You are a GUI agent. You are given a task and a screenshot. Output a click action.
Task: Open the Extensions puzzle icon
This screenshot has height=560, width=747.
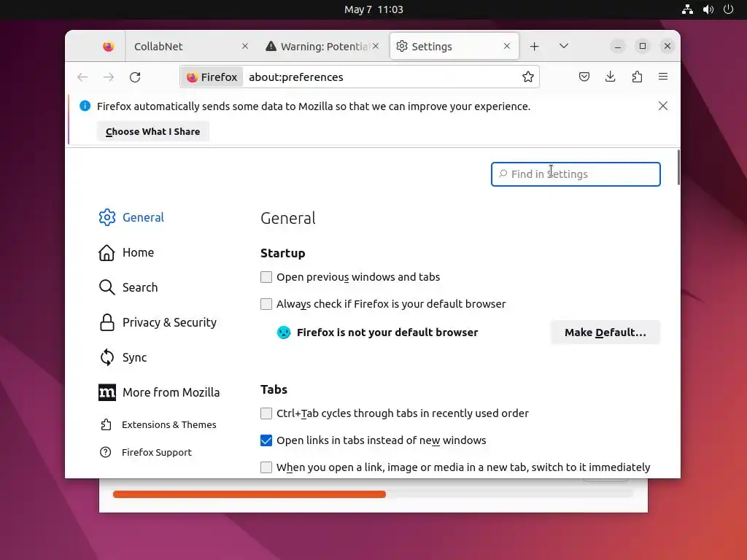click(x=637, y=77)
